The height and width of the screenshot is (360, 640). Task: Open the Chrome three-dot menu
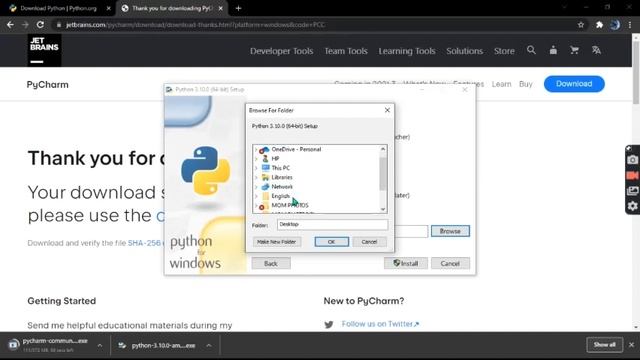(630, 25)
